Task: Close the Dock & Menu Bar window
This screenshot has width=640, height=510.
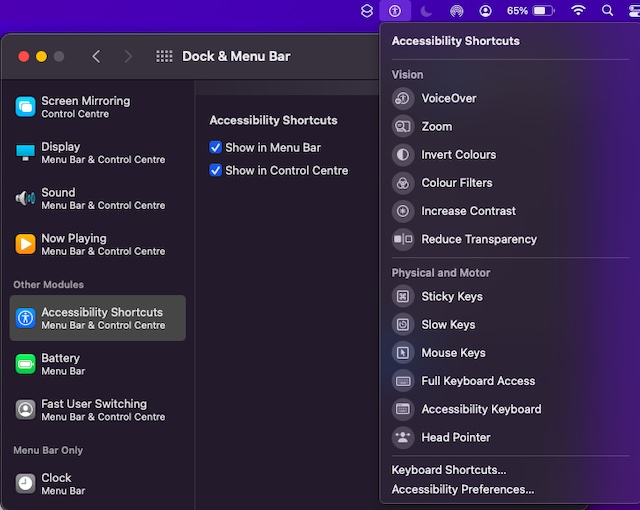Action: click(24, 56)
